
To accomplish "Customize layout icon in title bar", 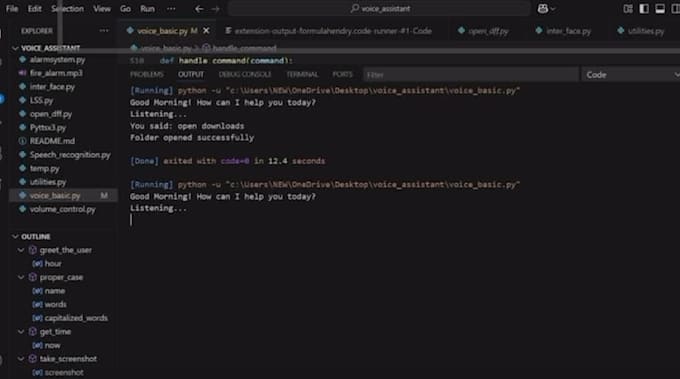I will click(628, 9).
